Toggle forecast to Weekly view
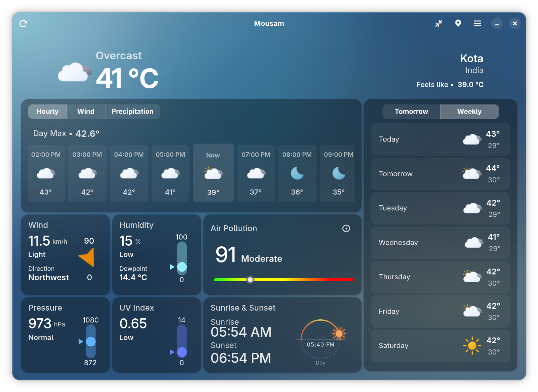 pyautogui.click(x=469, y=111)
